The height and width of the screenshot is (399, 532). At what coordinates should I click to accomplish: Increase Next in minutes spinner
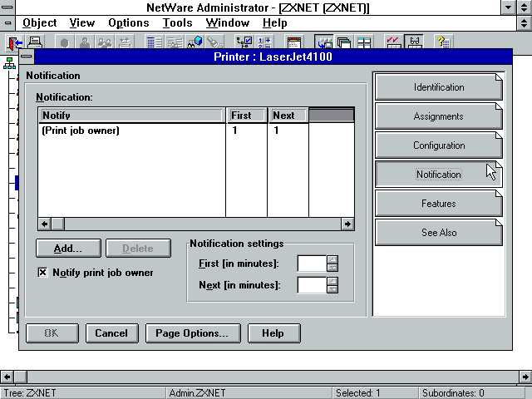pos(332,281)
